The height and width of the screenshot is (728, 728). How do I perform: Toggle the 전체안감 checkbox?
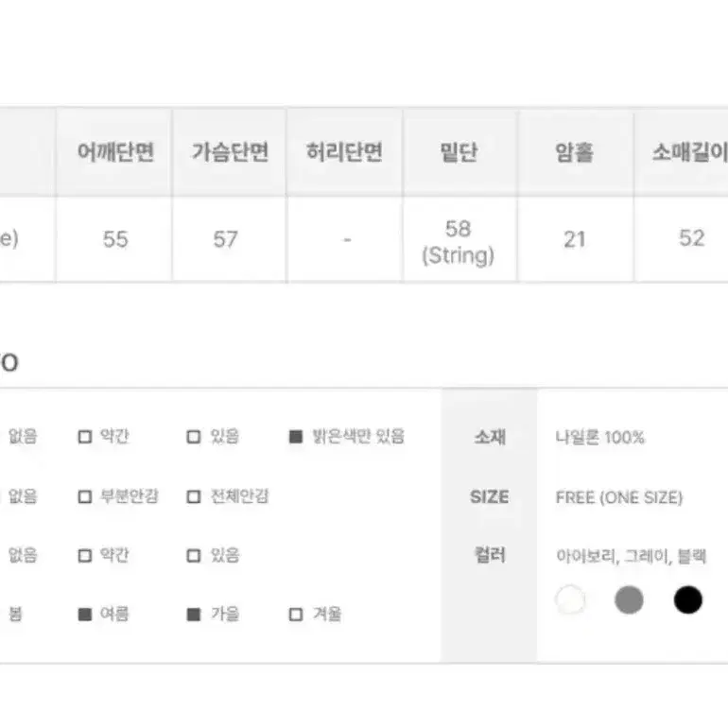[194, 496]
